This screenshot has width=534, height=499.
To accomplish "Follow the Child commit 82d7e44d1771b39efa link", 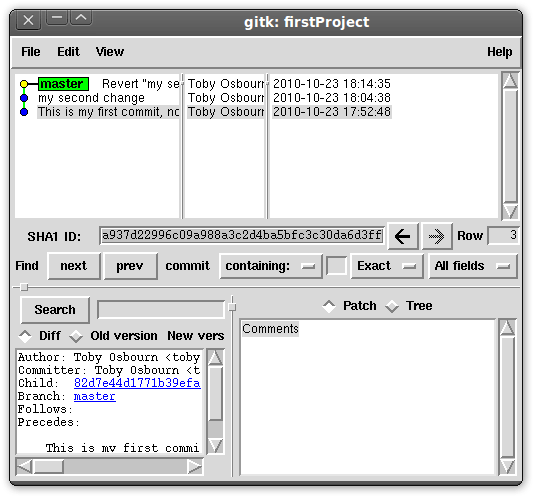I will [137, 383].
